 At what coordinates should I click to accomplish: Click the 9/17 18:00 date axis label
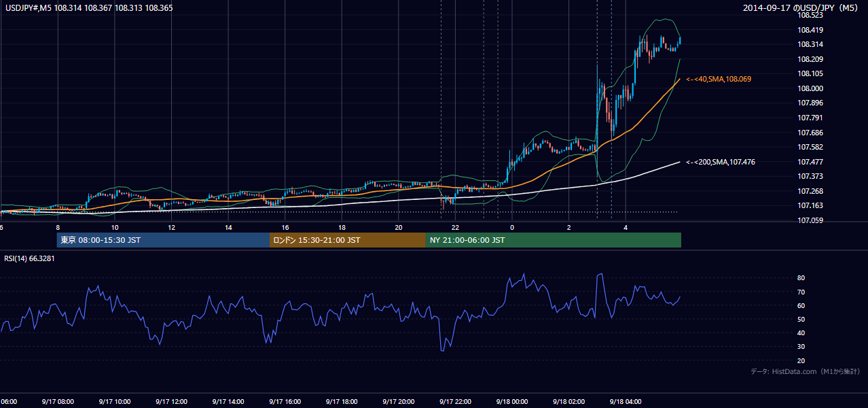point(341,402)
